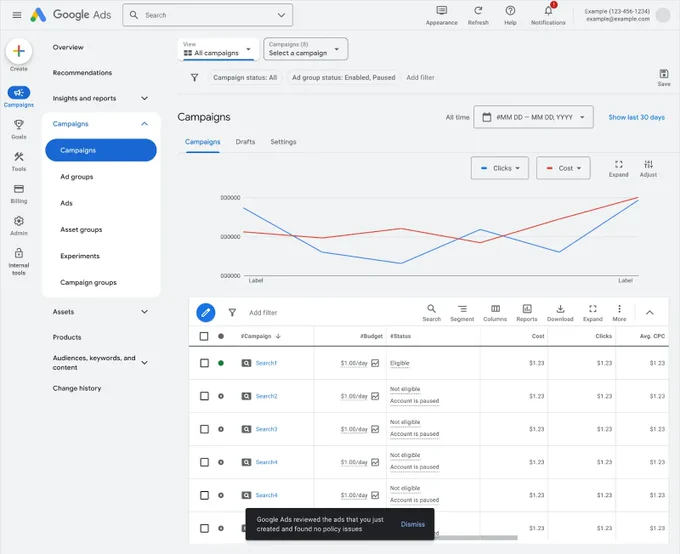Tick the checkbox for Search1 campaign

coord(204,363)
